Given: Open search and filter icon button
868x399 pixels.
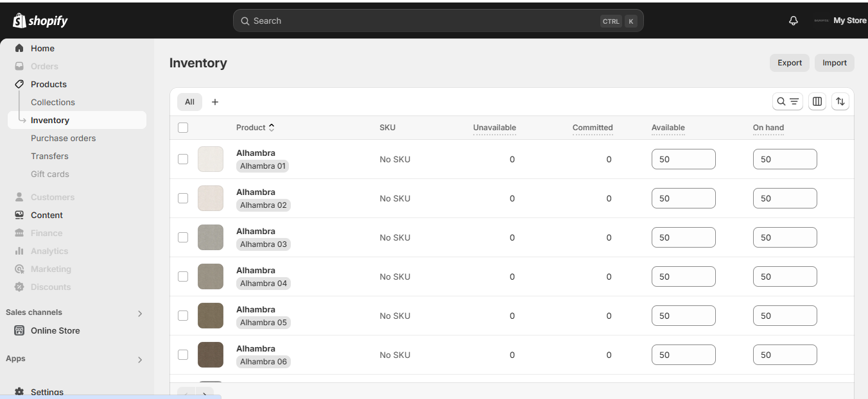Looking at the screenshot, I should (x=787, y=101).
